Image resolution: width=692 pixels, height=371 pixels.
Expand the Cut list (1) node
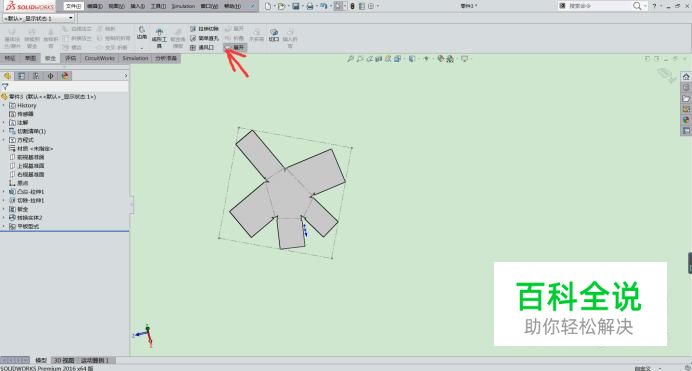4,131
